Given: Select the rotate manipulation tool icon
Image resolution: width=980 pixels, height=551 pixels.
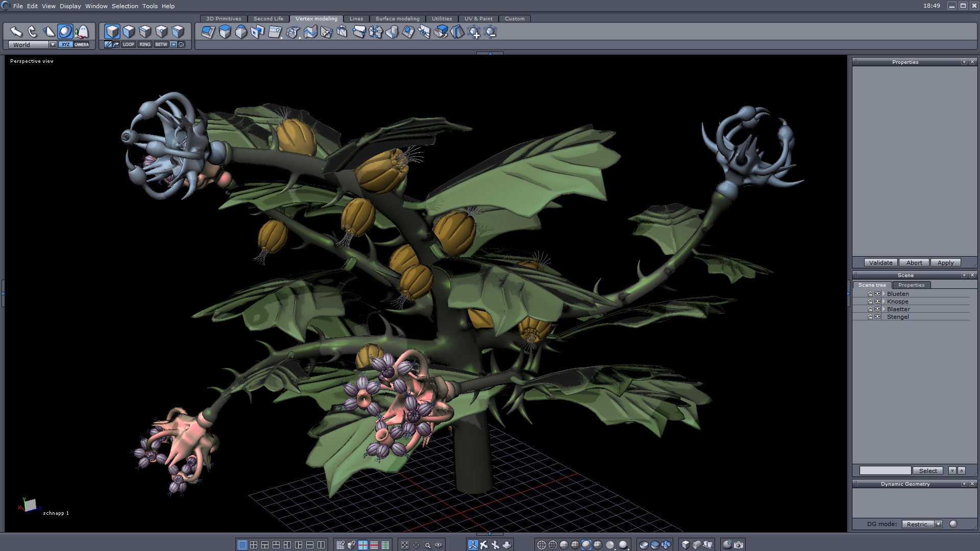Looking at the screenshot, I should click(x=33, y=32).
